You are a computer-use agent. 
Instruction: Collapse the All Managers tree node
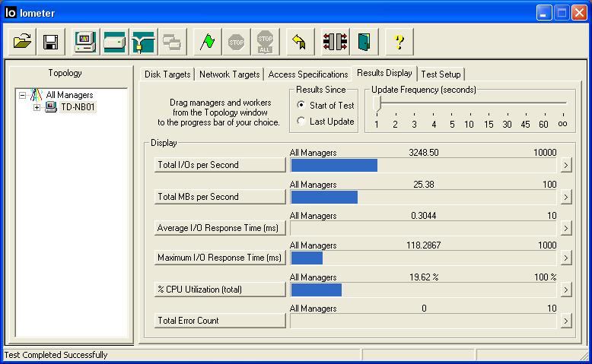coord(22,95)
